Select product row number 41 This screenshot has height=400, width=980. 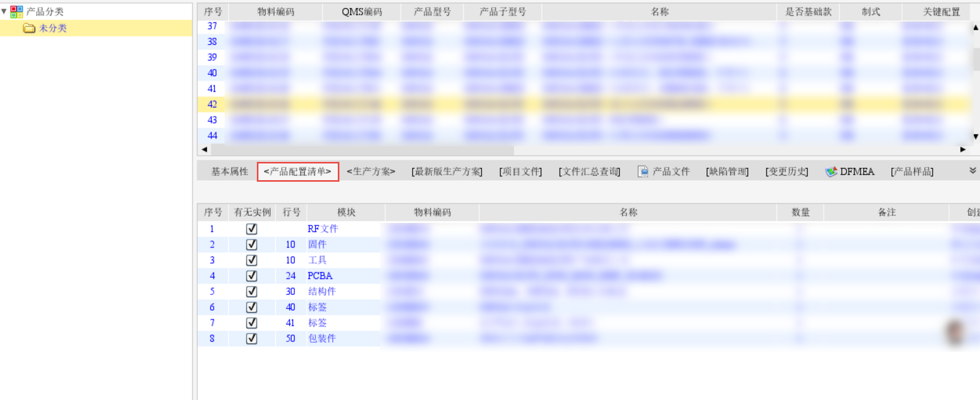212,89
